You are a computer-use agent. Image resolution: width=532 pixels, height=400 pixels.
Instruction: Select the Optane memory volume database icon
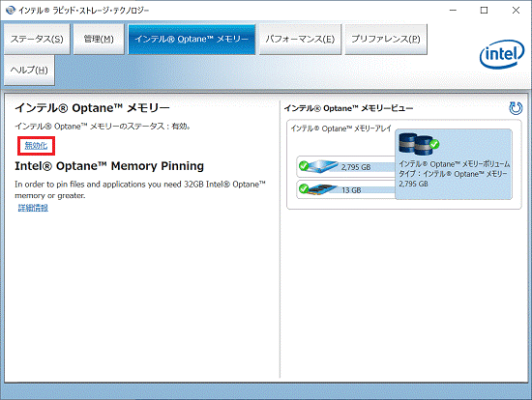click(419, 144)
